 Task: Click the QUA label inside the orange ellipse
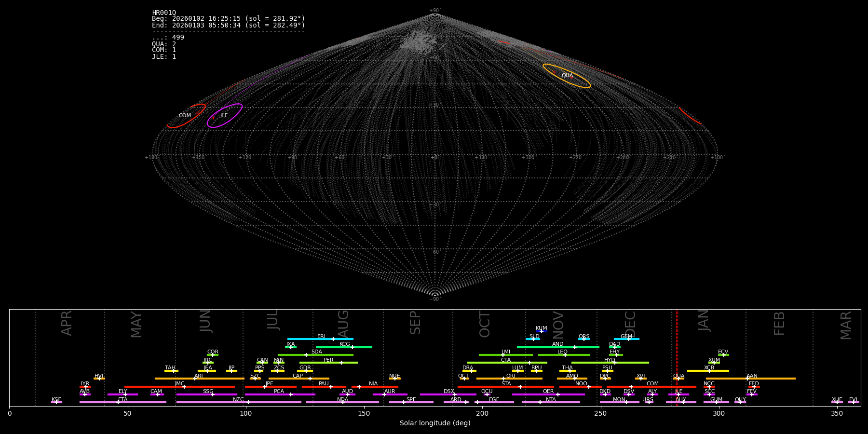pos(567,76)
